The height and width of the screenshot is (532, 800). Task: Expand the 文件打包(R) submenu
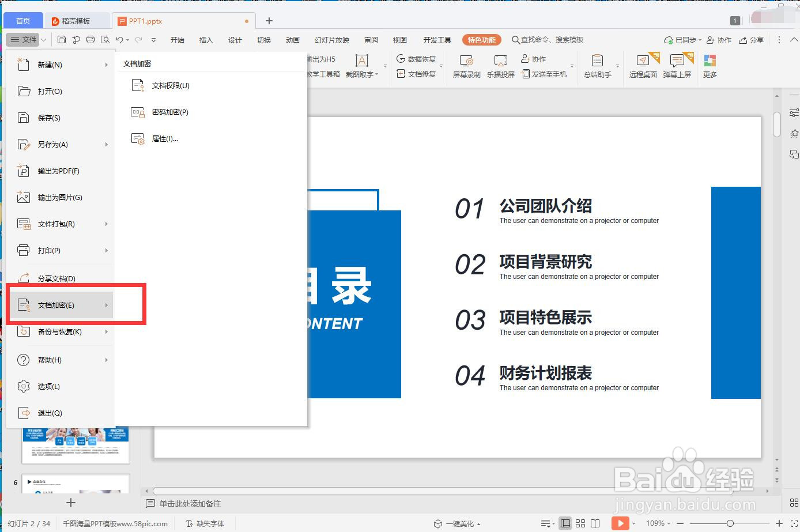pos(107,224)
